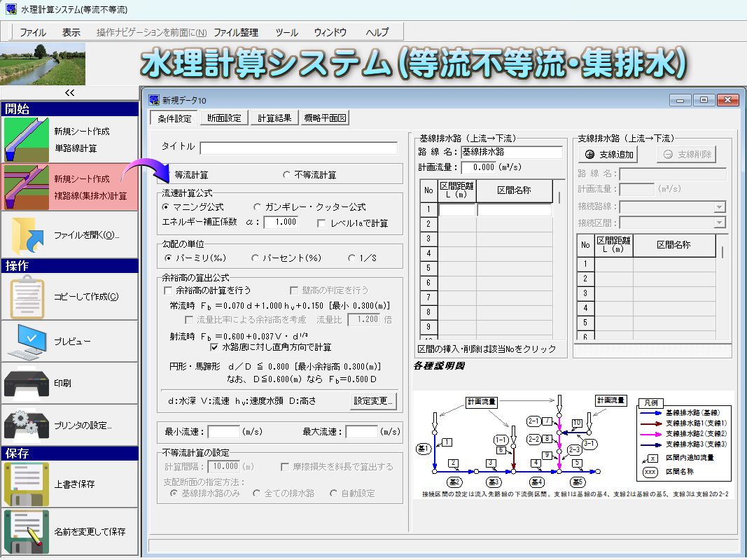Click row 1 区間名称 cell in 基線排水路

[x=515, y=209]
